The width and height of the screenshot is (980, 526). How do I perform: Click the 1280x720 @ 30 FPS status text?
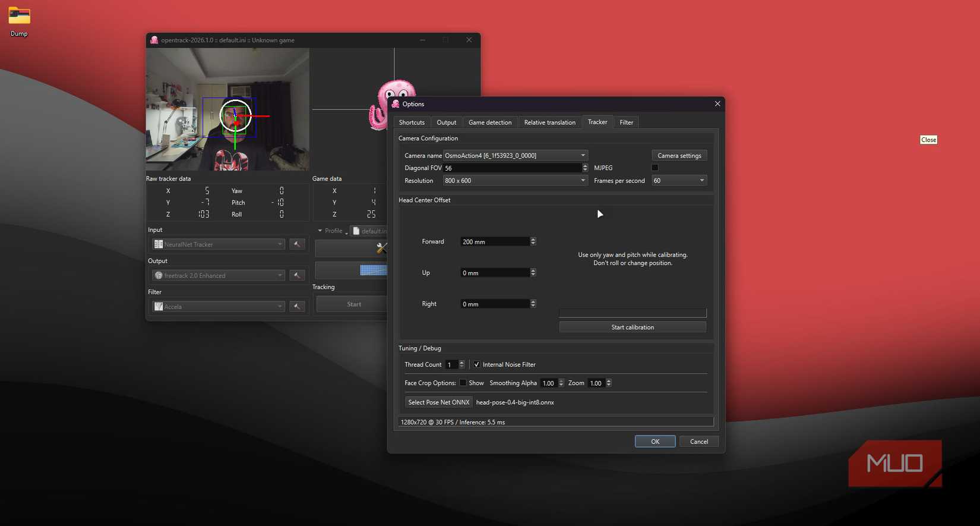453,422
